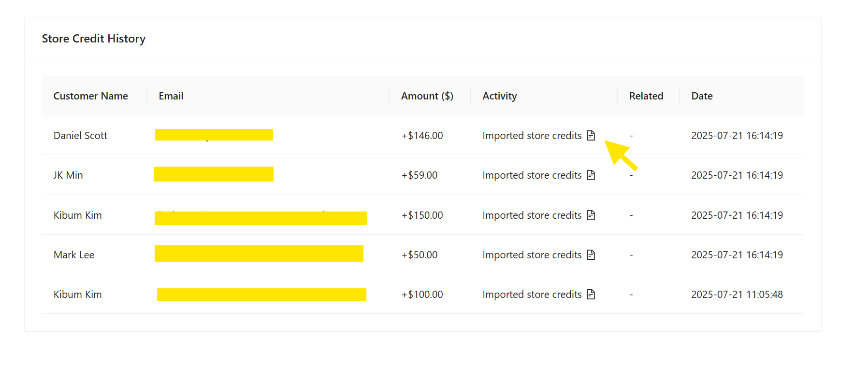The height and width of the screenshot is (366, 868).
Task: Click Imported store credits in the +$150.00 row
Action: (x=532, y=215)
